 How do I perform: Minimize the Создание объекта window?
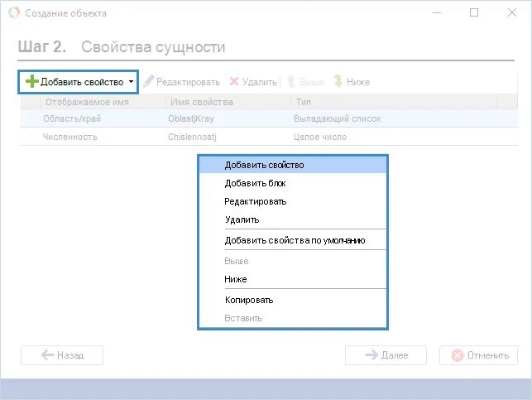(437, 12)
